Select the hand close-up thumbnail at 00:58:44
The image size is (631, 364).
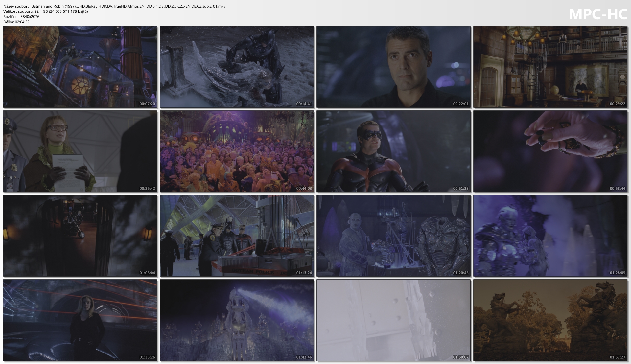(x=550, y=151)
